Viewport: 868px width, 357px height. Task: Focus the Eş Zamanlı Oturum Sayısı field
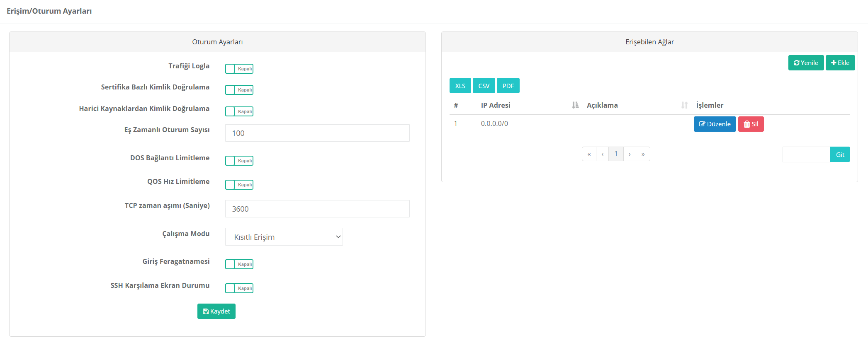(x=317, y=133)
